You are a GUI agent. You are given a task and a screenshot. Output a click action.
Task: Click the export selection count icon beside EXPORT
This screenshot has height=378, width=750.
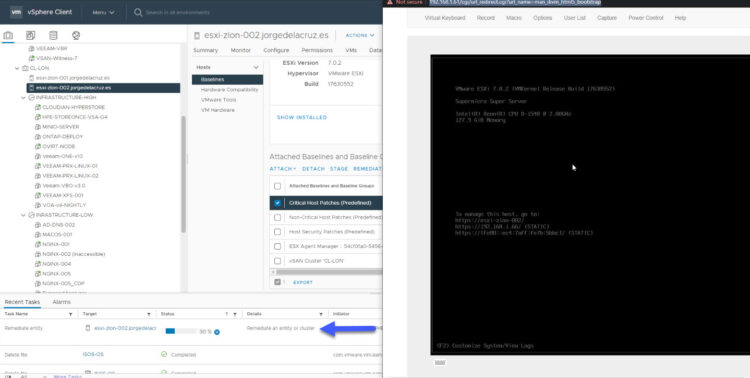pyautogui.click(x=277, y=282)
